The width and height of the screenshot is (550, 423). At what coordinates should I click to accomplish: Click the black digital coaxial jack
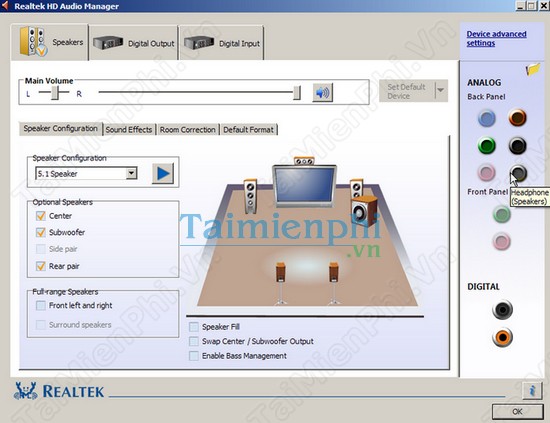pos(502,310)
